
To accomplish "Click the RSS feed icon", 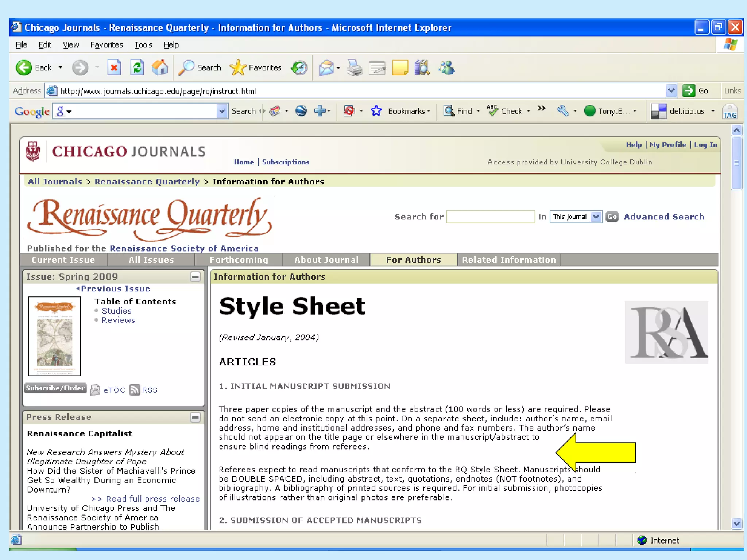I will 135,390.
